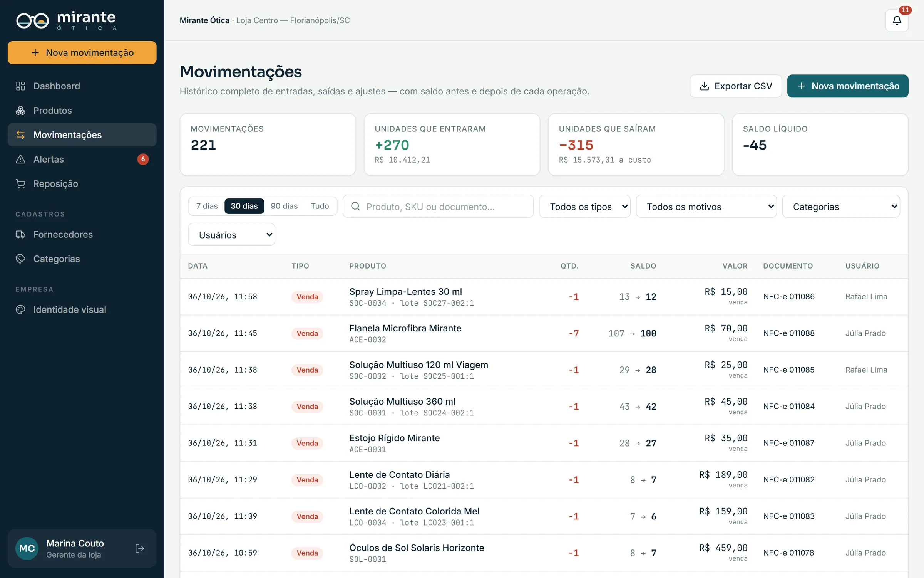Click the Produtos boxes icon
The image size is (924, 578).
point(20,111)
